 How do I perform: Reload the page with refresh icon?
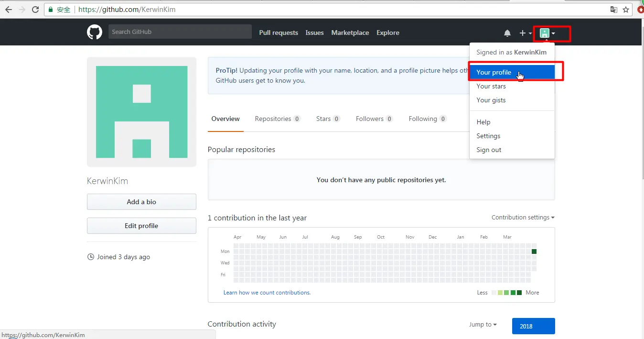point(35,10)
